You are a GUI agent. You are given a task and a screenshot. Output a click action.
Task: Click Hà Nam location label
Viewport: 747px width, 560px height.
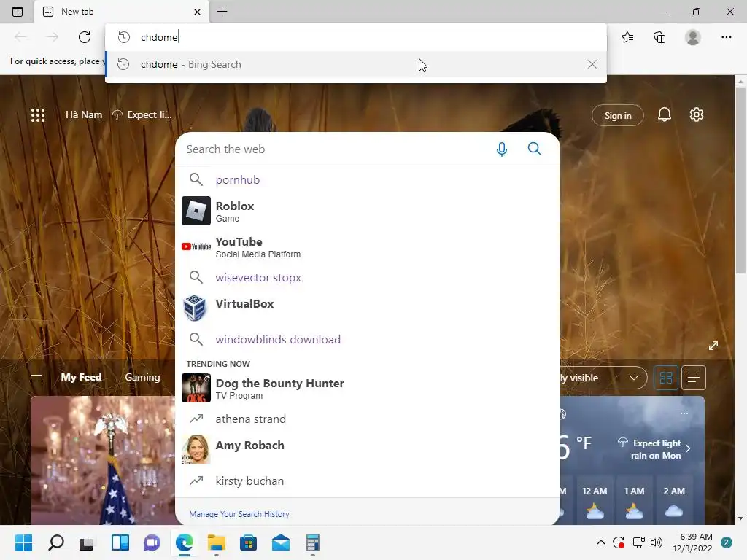click(84, 114)
